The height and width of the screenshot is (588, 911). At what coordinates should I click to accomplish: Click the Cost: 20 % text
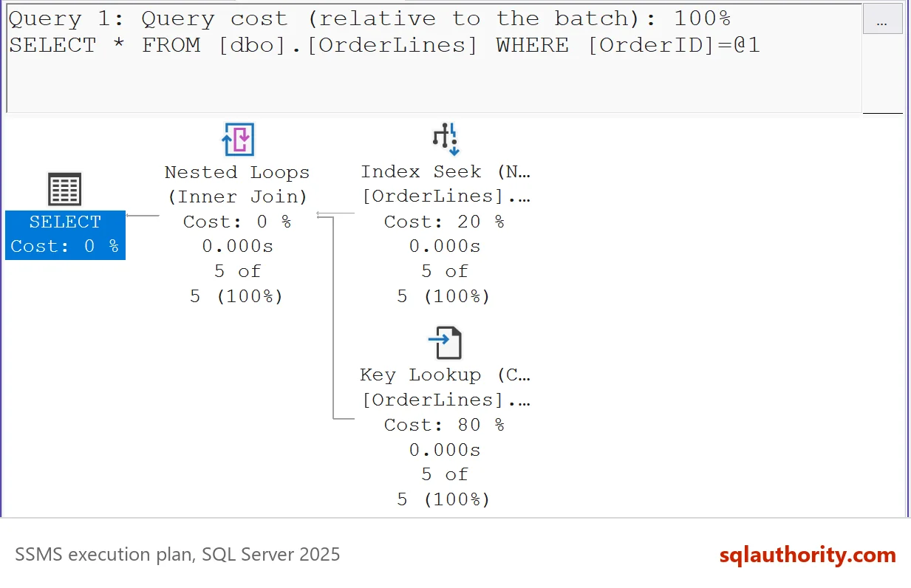(444, 222)
